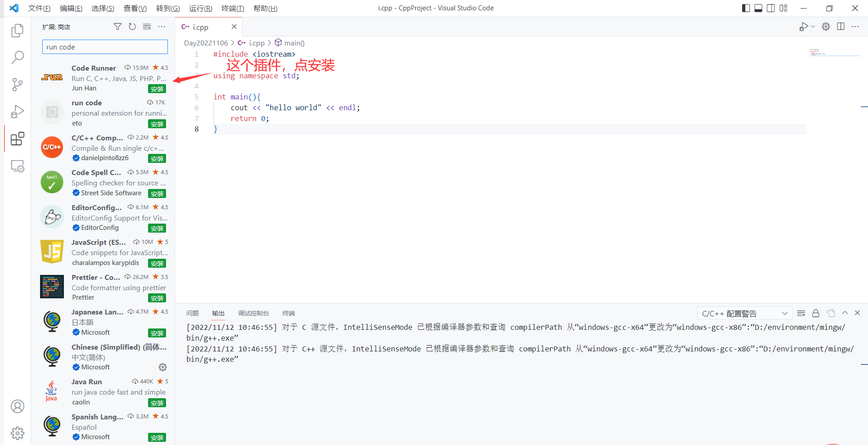Open extensions panel more actions menu
Screen dimensions: 868x445
(162, 27)
